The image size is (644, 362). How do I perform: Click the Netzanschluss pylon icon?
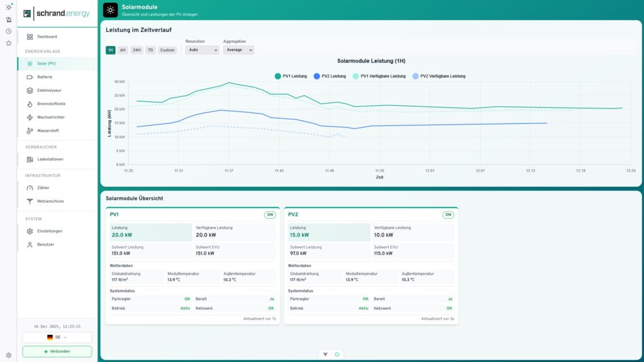click(x=30, y=201)
